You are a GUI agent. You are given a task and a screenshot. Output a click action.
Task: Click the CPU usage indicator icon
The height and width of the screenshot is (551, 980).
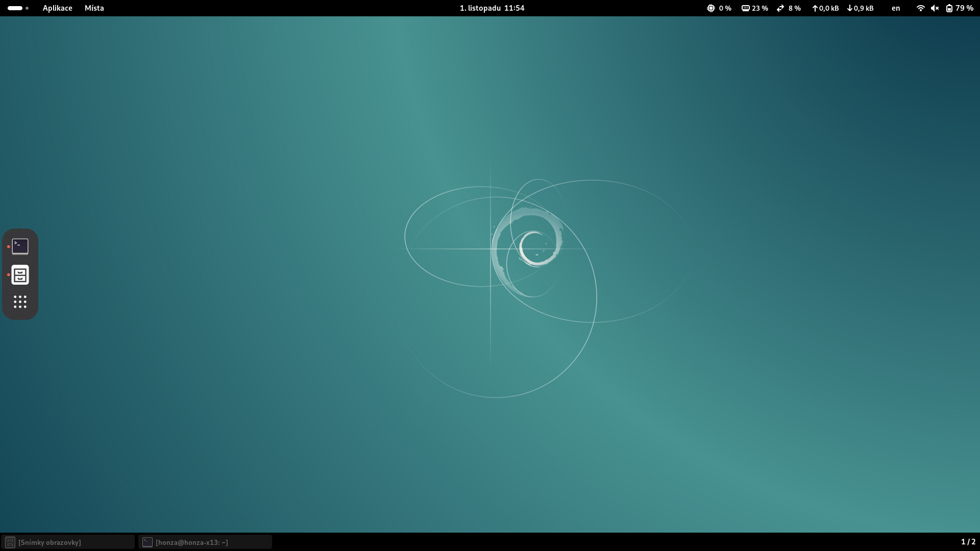[x=710, y=8]
